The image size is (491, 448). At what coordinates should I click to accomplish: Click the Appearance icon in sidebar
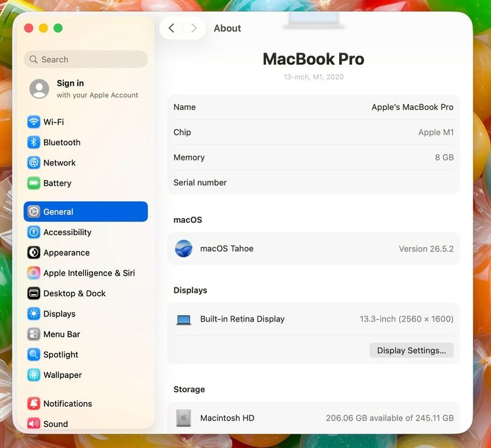pyautogui.click(x=33, y=253)
